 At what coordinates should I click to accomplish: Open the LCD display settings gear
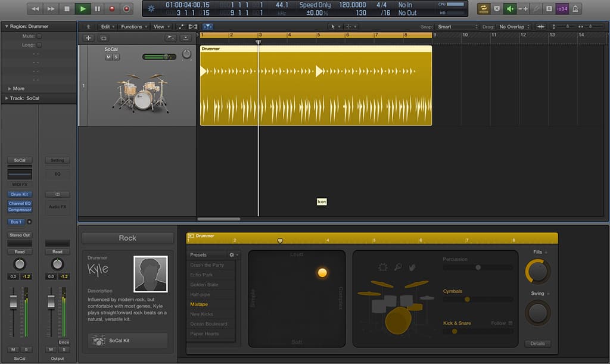click(x=151, y=8)
